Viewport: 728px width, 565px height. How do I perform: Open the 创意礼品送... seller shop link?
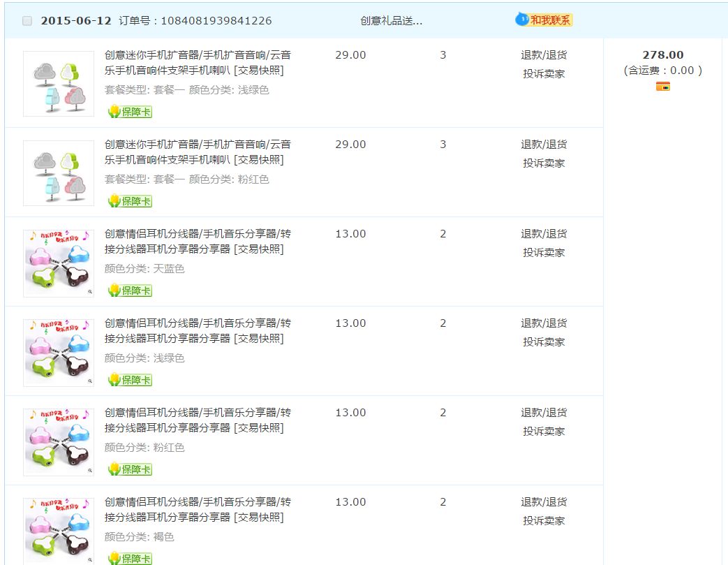coord(391,21)
